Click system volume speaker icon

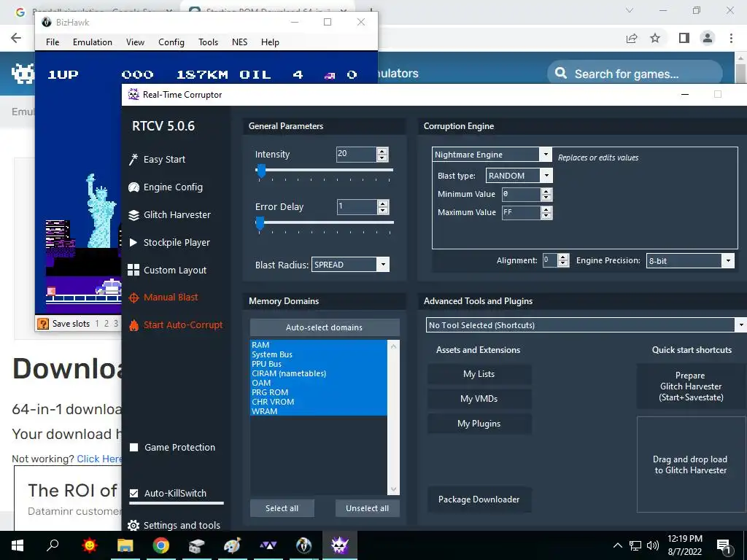(x=653, y=545)
